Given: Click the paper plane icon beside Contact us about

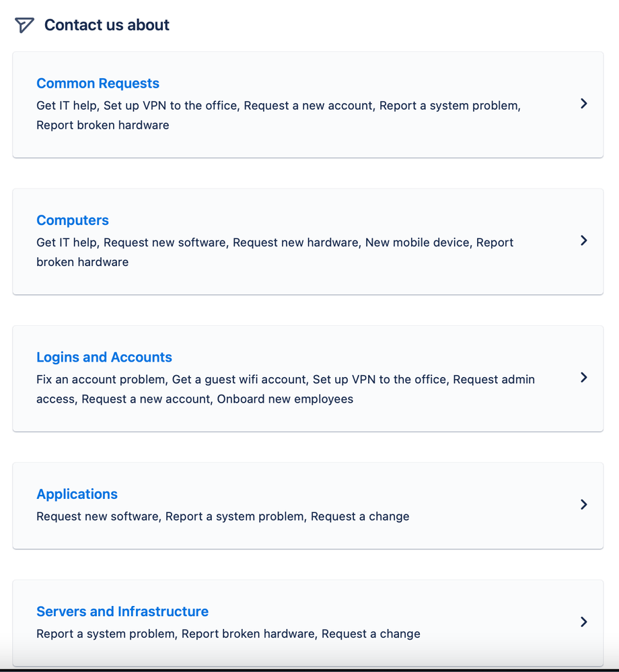Looking at the screenshot, I should [x=24, y=26].
